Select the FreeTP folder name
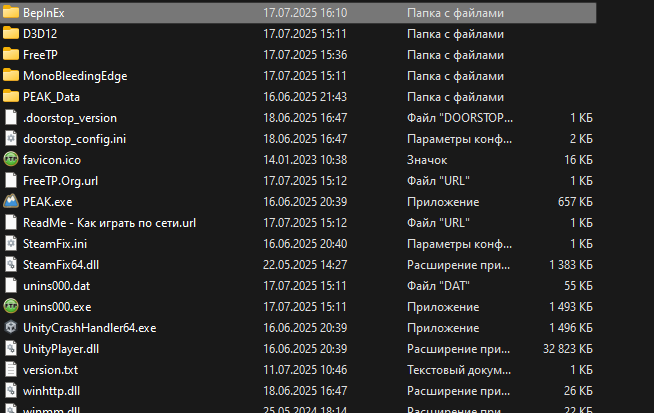The image size is (654, 413). [40, 55]
